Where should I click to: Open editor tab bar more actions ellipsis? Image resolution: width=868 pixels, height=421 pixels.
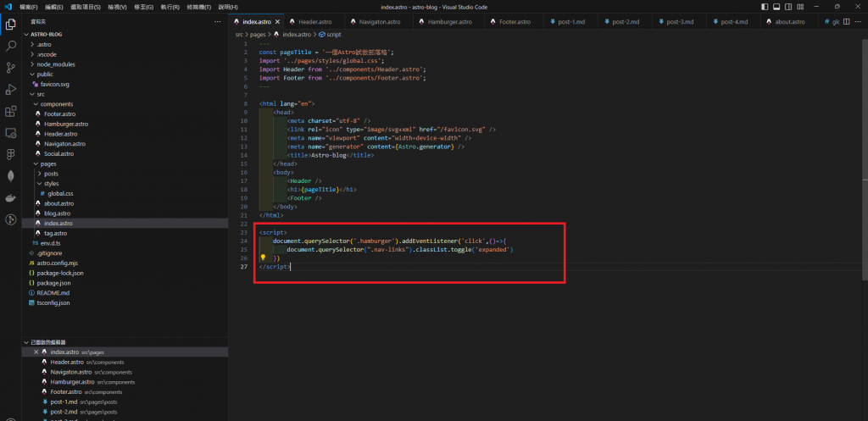[860, 21]
